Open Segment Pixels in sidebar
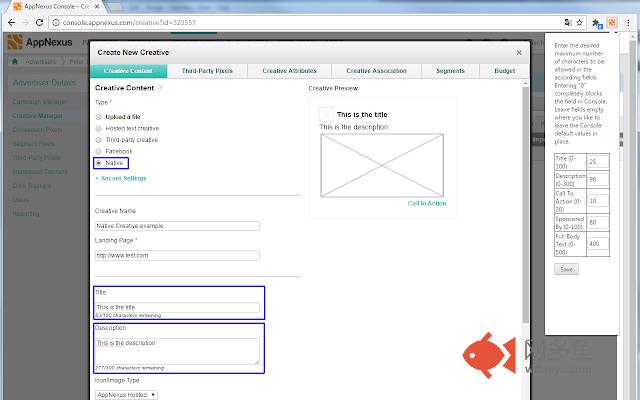 (33, 144)
